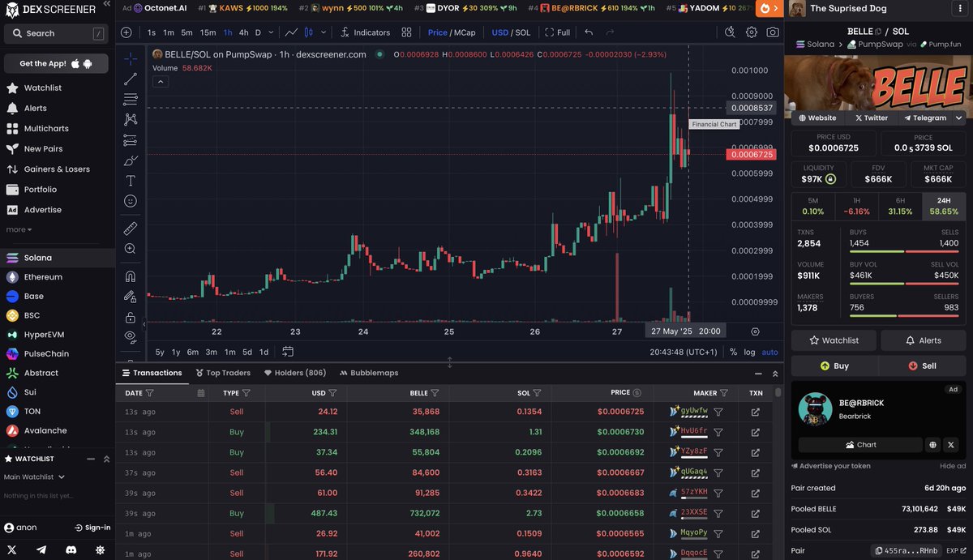Open the candlestick chart type selector
Viewport: 973px width, 560px height.
coord(308,32)
